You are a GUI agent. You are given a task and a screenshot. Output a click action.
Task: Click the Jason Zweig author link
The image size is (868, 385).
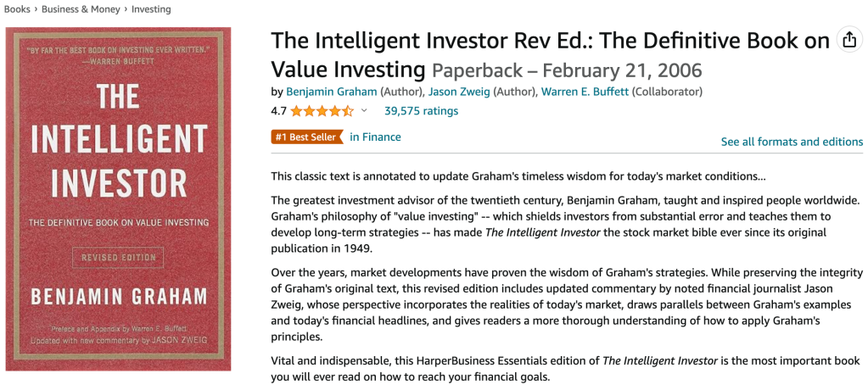click(x=460, y=92)
